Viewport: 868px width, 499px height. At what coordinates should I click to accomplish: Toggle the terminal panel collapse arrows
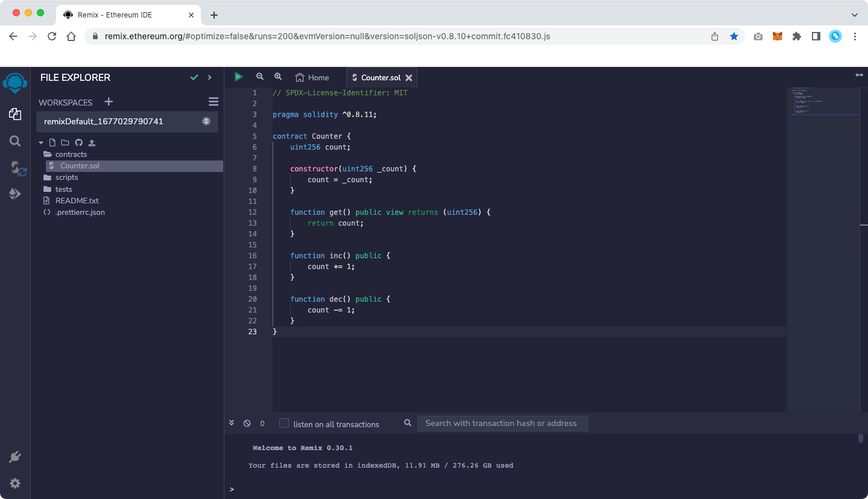[x=232, y=423]
